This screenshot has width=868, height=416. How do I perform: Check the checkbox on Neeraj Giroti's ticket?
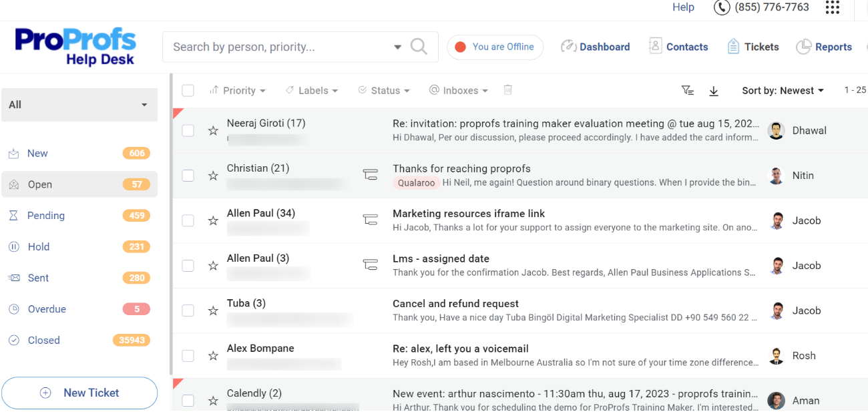[188, 130]
